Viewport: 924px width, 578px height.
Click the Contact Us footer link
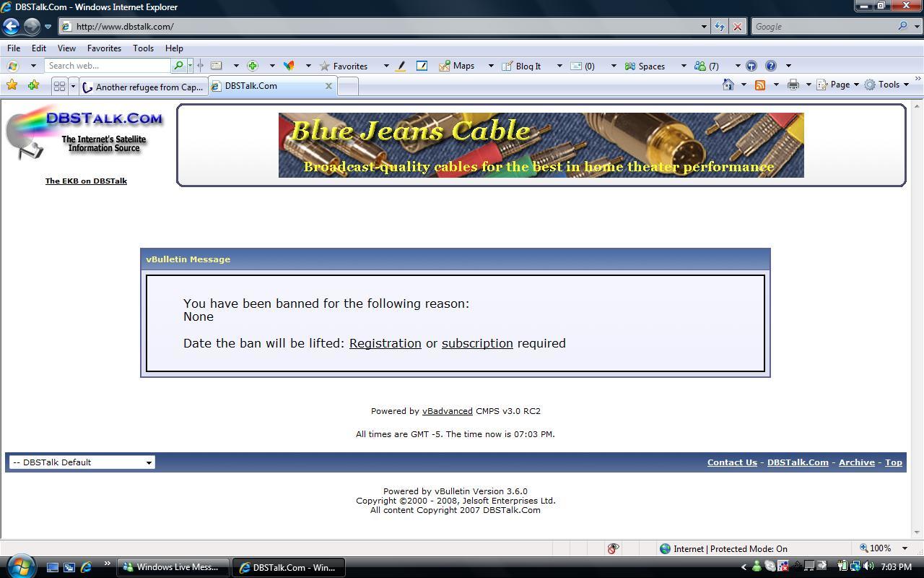point(732,462)
